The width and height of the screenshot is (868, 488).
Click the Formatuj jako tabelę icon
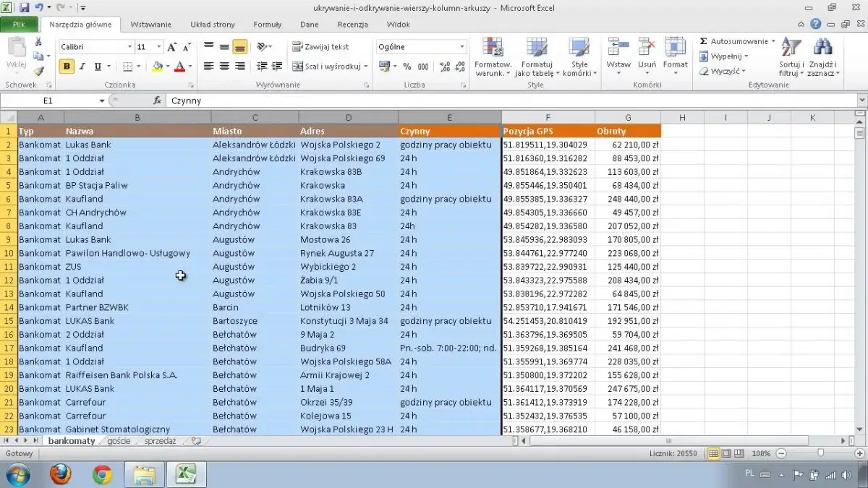click(535, 57)
